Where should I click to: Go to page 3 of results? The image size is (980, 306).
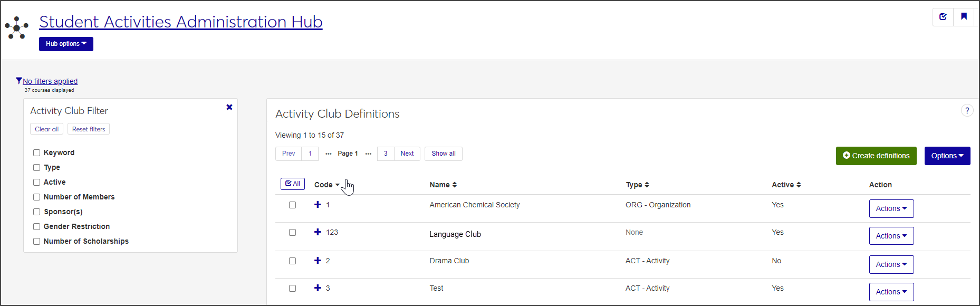pos(386,154)
